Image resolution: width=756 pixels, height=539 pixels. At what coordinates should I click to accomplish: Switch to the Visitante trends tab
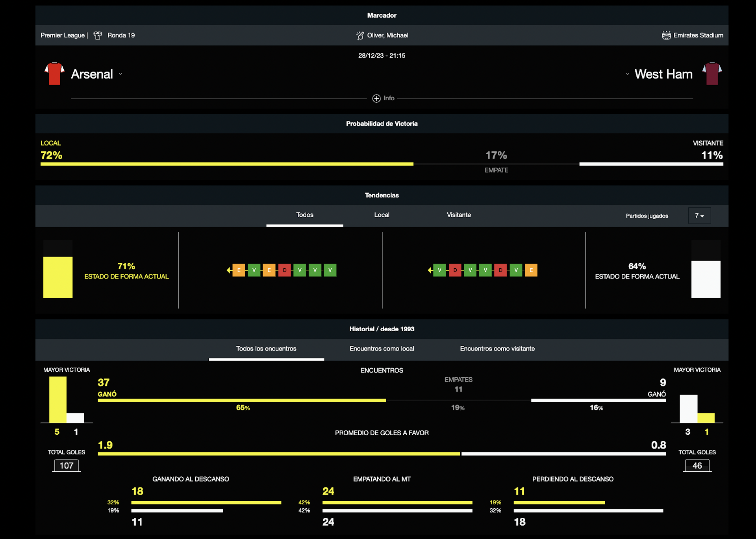click(459, 215)
